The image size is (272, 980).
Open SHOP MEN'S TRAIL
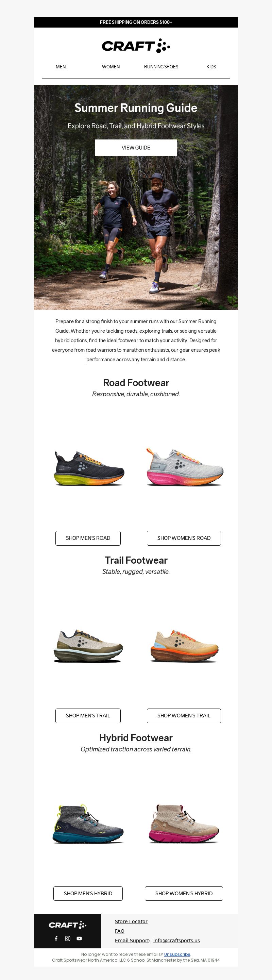tap(88, 716)
